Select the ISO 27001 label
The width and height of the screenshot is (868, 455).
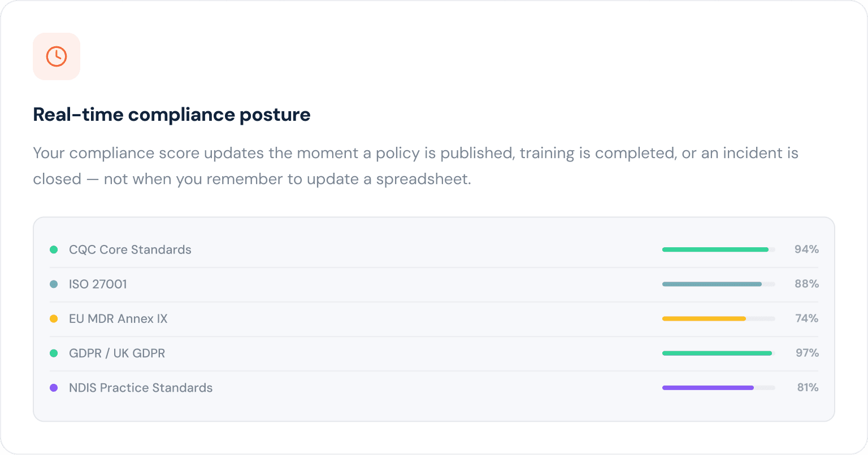coord(98,284)
